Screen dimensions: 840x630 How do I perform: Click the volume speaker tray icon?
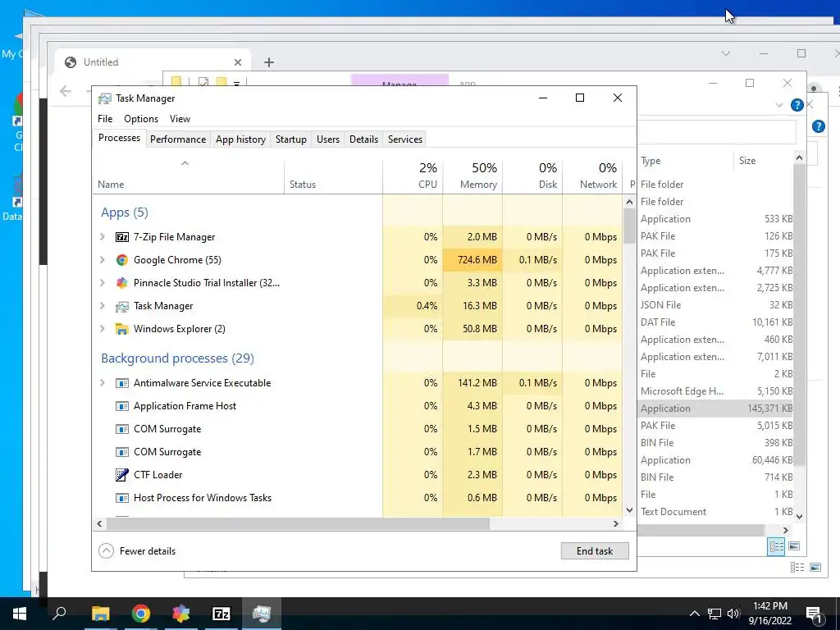tap(733, 614)
